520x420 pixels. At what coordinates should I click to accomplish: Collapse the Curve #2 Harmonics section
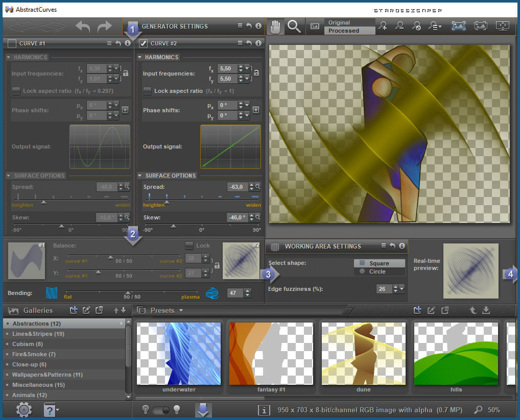click(x=140, y=58)
